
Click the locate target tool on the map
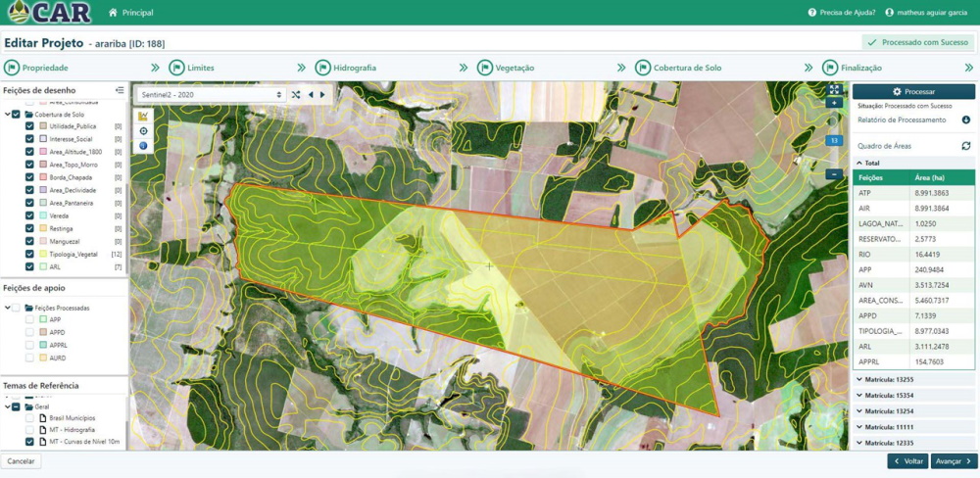pyautogui.click(x=144, y=130)
